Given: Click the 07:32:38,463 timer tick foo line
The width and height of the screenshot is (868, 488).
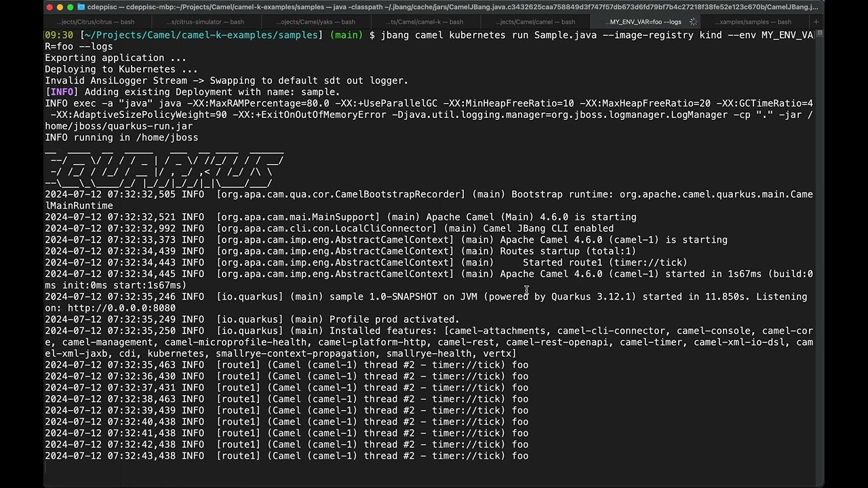Looking at the screenshot, I should (x=286, y=399).
